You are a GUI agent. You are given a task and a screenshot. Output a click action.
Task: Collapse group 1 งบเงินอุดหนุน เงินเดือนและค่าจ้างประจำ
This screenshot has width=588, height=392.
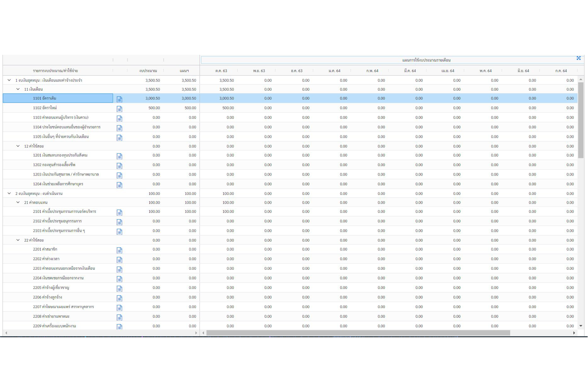click(9, 80)
